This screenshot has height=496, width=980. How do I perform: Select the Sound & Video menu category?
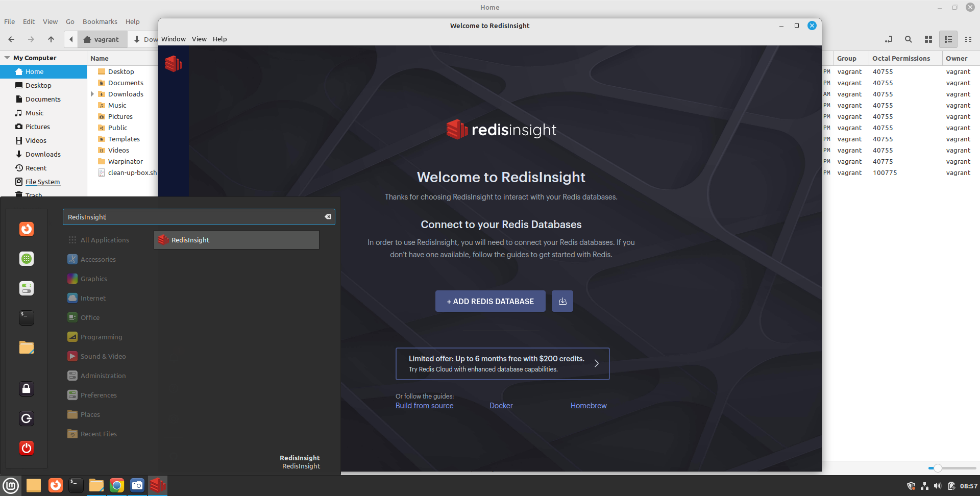[x=103, y=356]
